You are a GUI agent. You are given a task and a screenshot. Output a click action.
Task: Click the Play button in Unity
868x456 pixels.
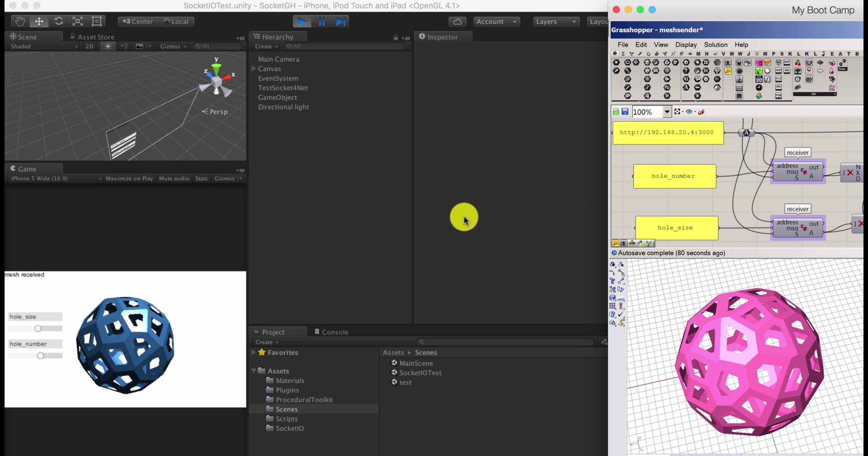tap(302, 22)
